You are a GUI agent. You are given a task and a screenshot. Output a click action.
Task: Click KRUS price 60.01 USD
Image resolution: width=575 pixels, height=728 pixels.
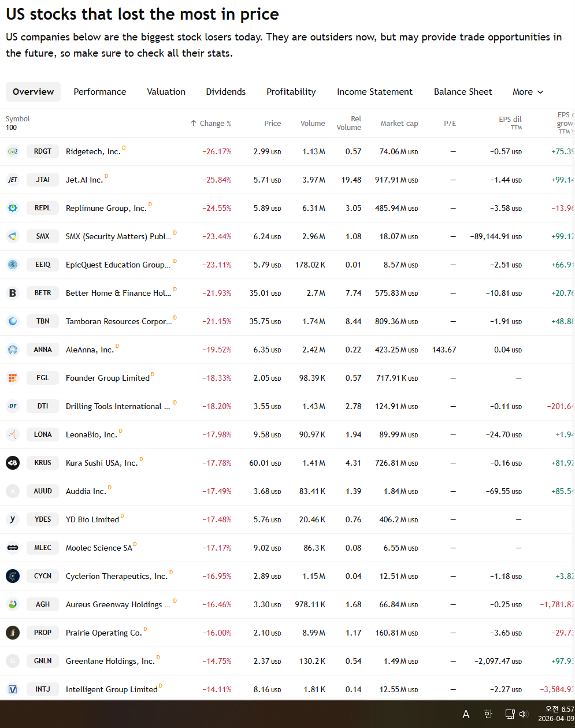tap(265, 463)
